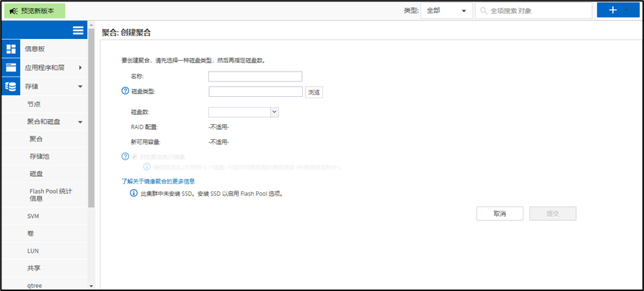Click the 名称 text input field
The height and width of the screenshot is (291, 644).
click(255, 77)
